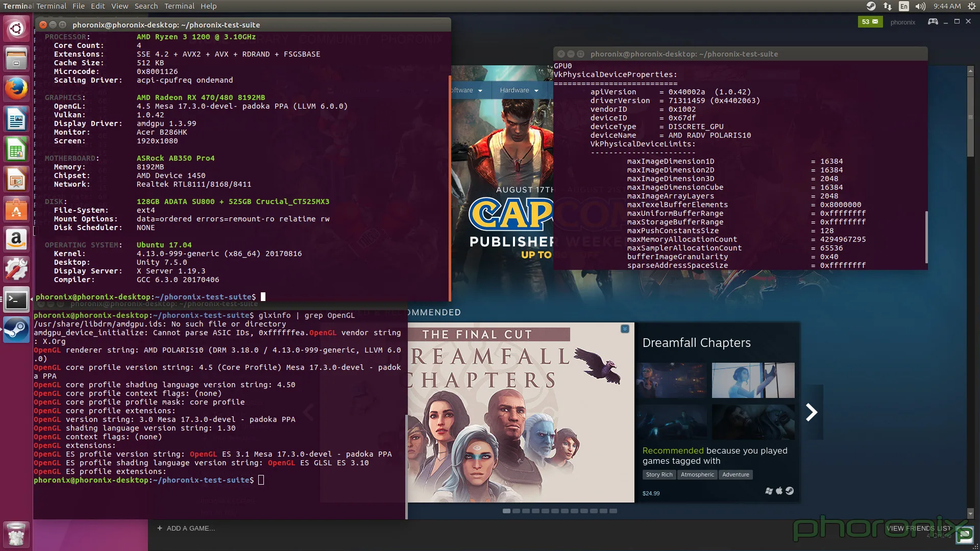Open the Dreamfall Chapters title link
Image resolution: width=980 pixels, height=551 pixels.
pos(696,343)
